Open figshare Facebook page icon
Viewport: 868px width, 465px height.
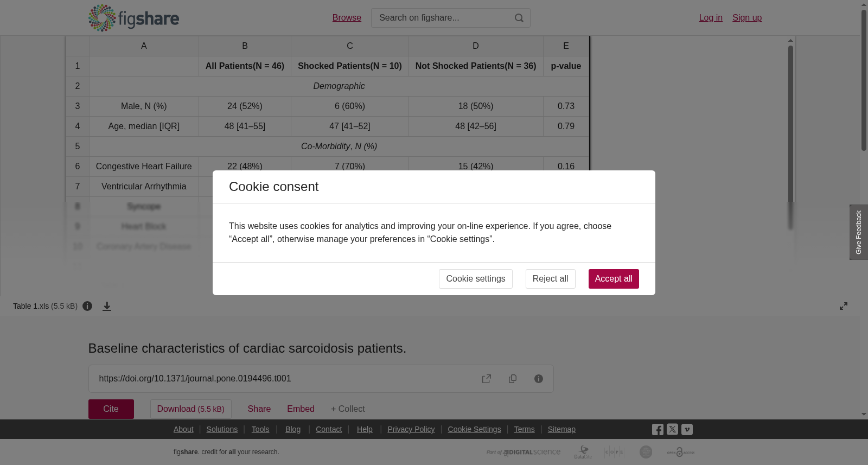tap(658, 429)
